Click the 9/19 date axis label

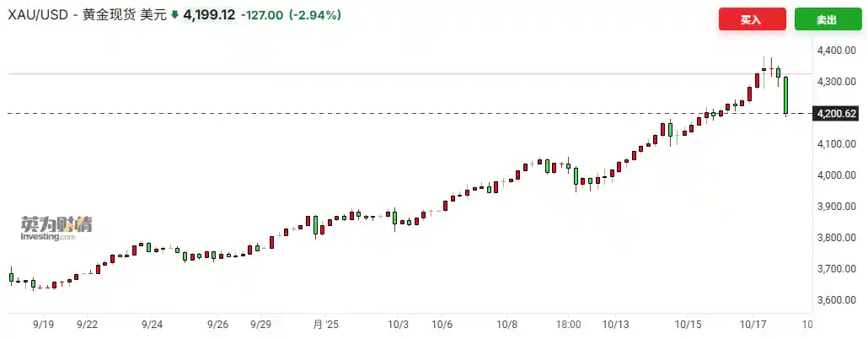point(45,323)
